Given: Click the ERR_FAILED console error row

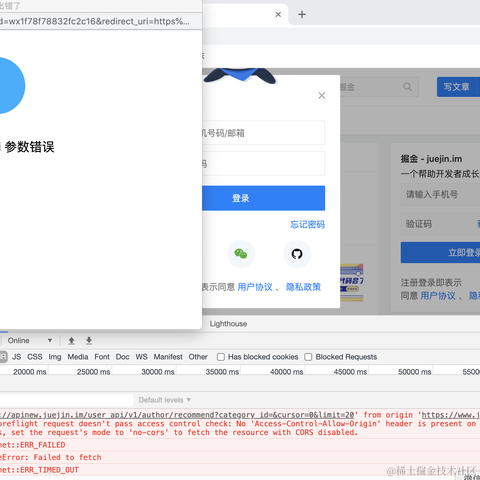Looking at the screenshot, I should click(240, 445).
